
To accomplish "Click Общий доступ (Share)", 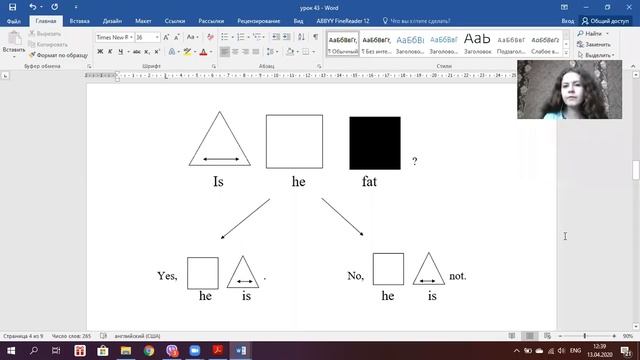I will (605, 21).
